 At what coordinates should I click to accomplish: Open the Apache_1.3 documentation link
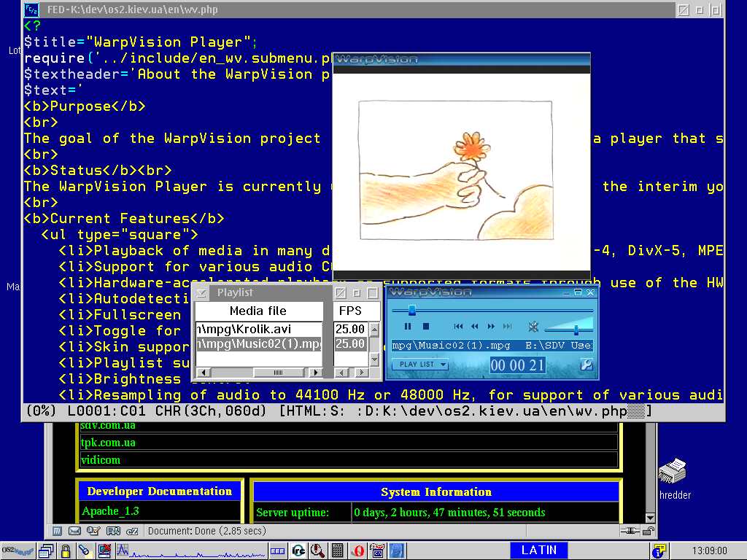tap(111, 511)
